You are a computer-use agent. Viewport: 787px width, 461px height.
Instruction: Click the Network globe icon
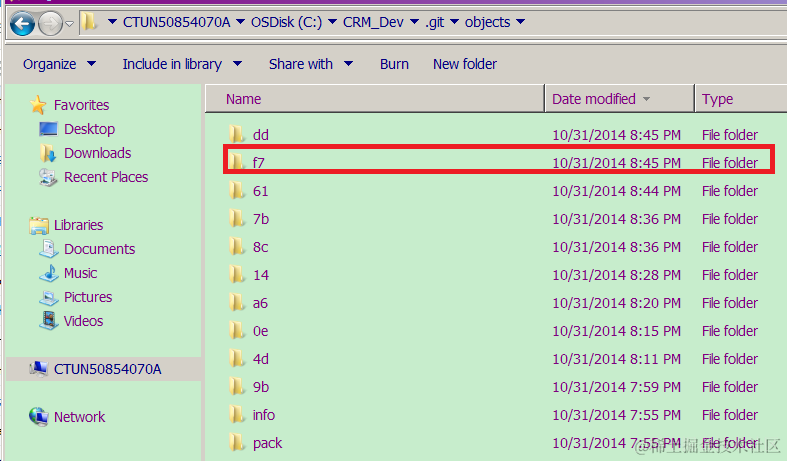[x=39, y=417]
